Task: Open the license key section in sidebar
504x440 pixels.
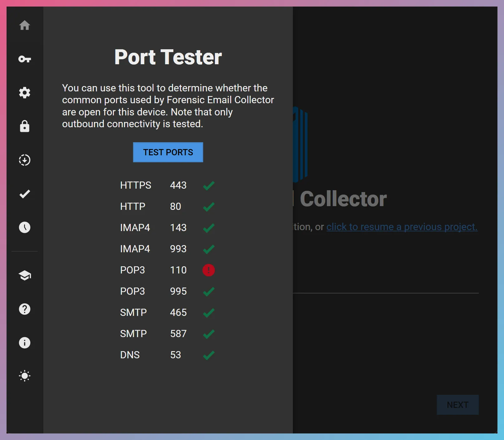Action: click(x=25, y=59)
